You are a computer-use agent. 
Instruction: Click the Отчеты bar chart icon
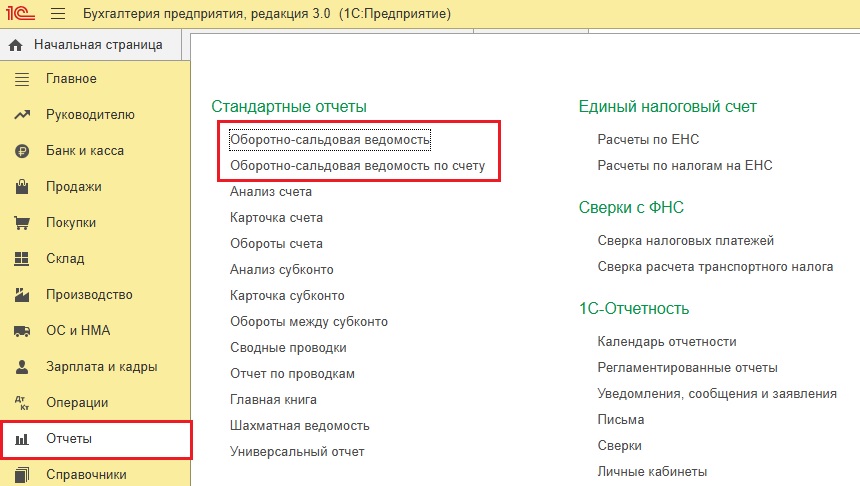click(x=22, y=439)
